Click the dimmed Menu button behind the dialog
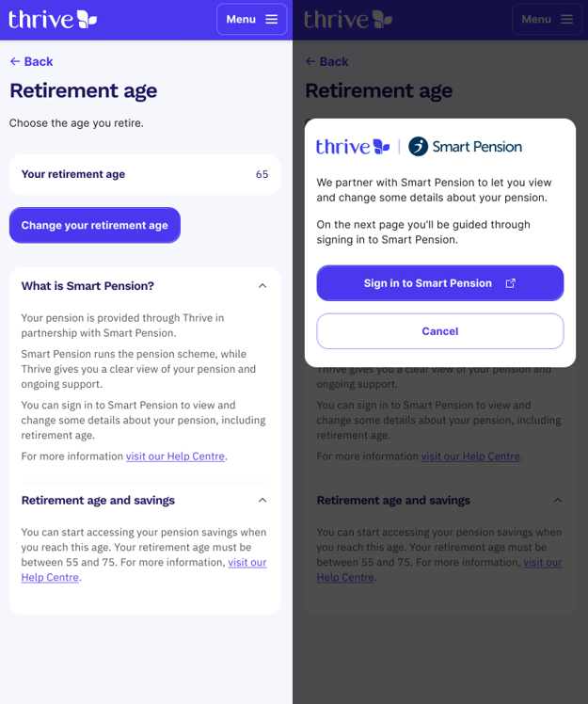Viewport: 588px width, 704px height. (x=547, y=19)
